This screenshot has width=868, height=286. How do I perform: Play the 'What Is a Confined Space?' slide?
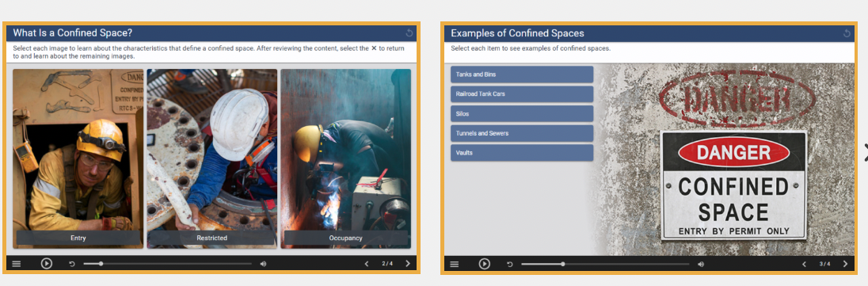coord(47,264)
